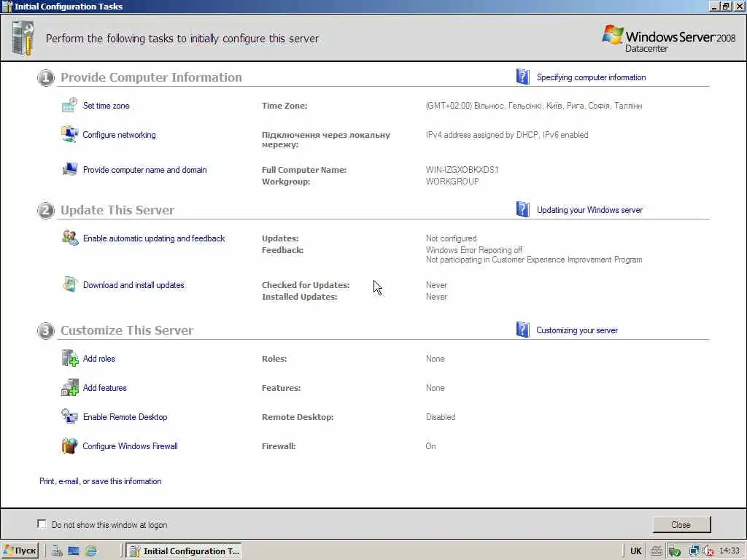Open Provide computer name and domain link
The width and height of the screenshot is (747, 560).
145,169
